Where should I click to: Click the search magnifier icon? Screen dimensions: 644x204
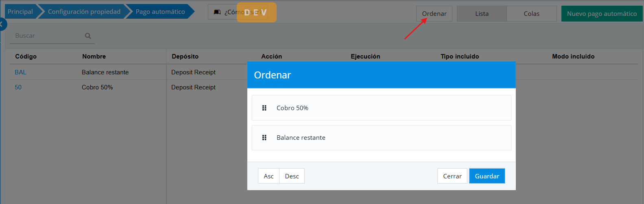[x=88, y=36]
